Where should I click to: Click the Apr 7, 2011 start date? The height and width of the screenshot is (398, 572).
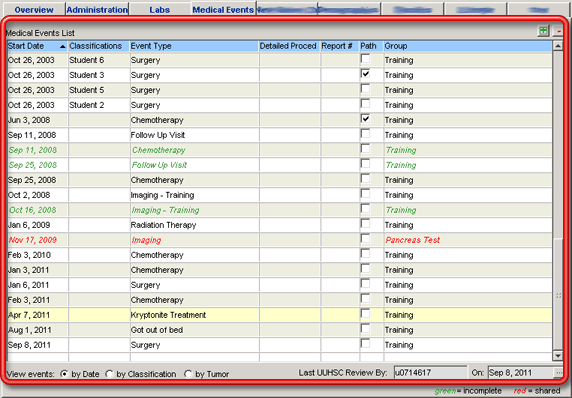(29, 315)
